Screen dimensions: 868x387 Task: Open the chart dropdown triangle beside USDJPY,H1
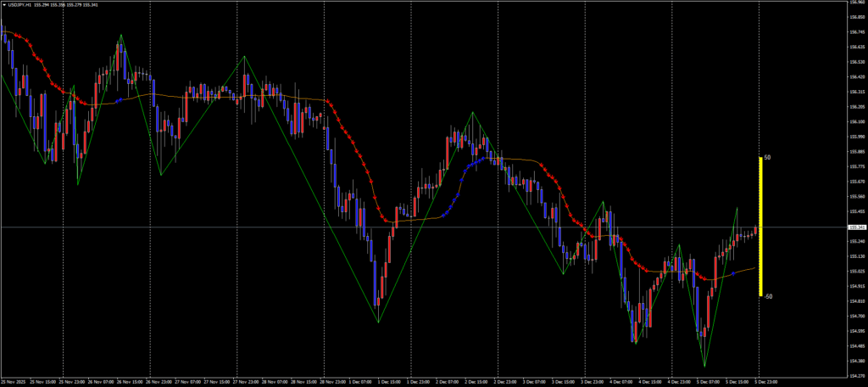tap(4, 4)
